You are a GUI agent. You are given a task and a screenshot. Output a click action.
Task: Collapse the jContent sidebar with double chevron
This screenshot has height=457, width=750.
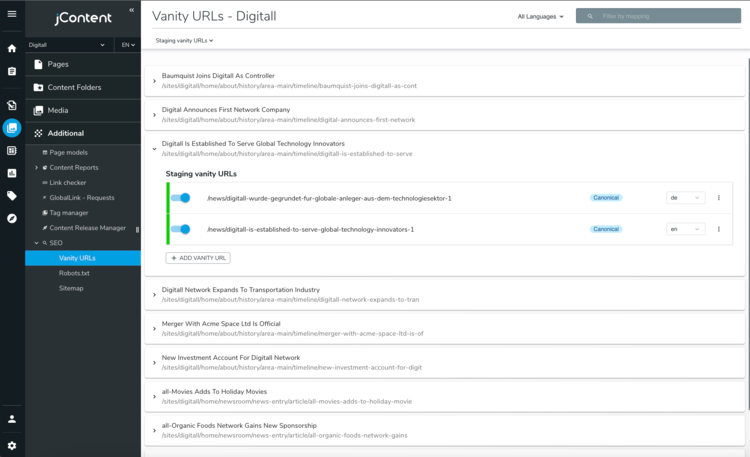(x=132, y=10)
